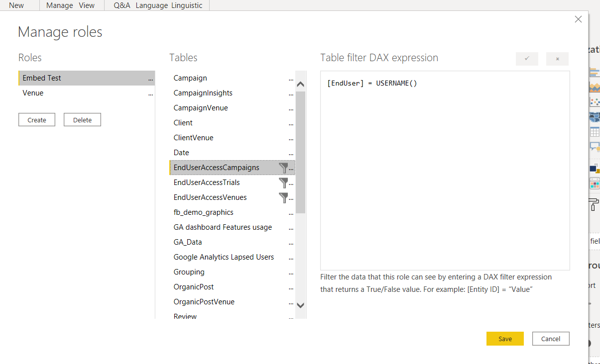The height and width of the screenshot is (364, 600).
Task: Open ellipsis menu for CampaignVenue table
Action: coord(291,109)
